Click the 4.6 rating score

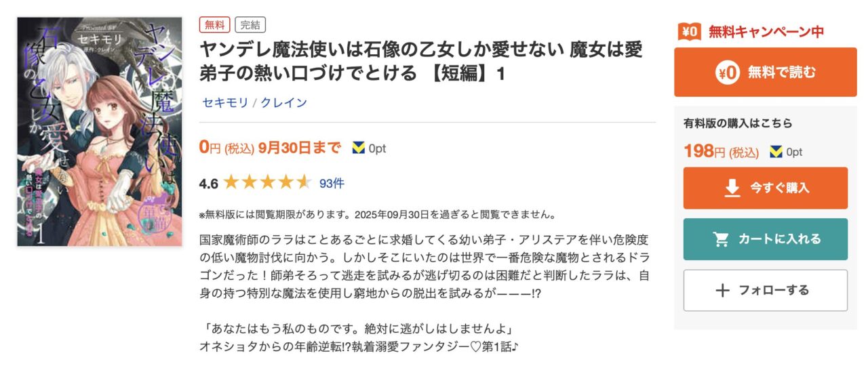209,183
